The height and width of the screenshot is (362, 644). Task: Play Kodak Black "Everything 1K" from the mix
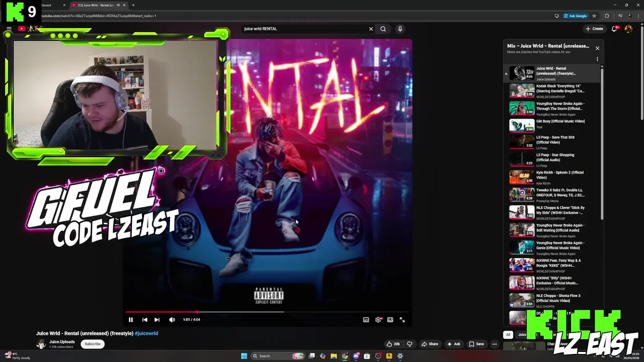pyautogui.click(x=552, y=91)
